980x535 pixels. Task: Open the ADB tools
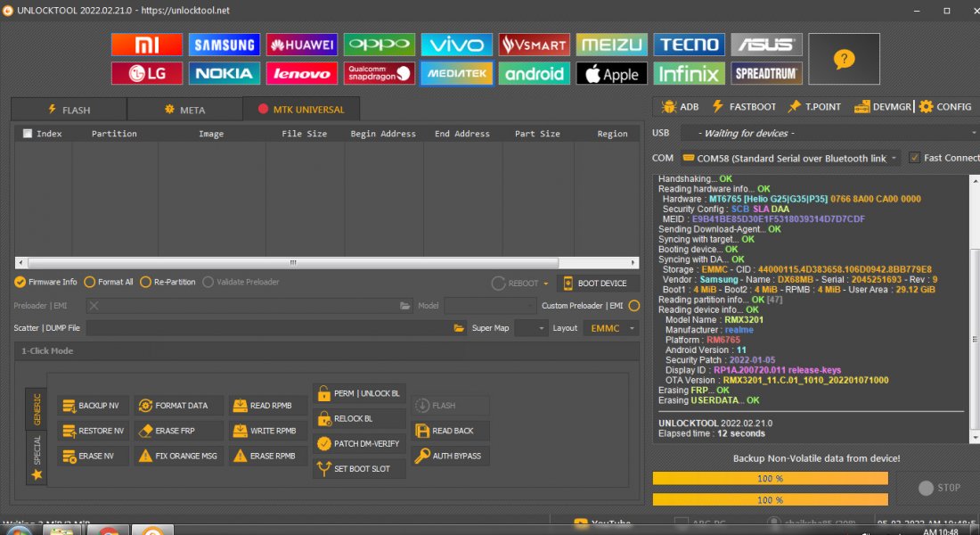coord(680,106)
